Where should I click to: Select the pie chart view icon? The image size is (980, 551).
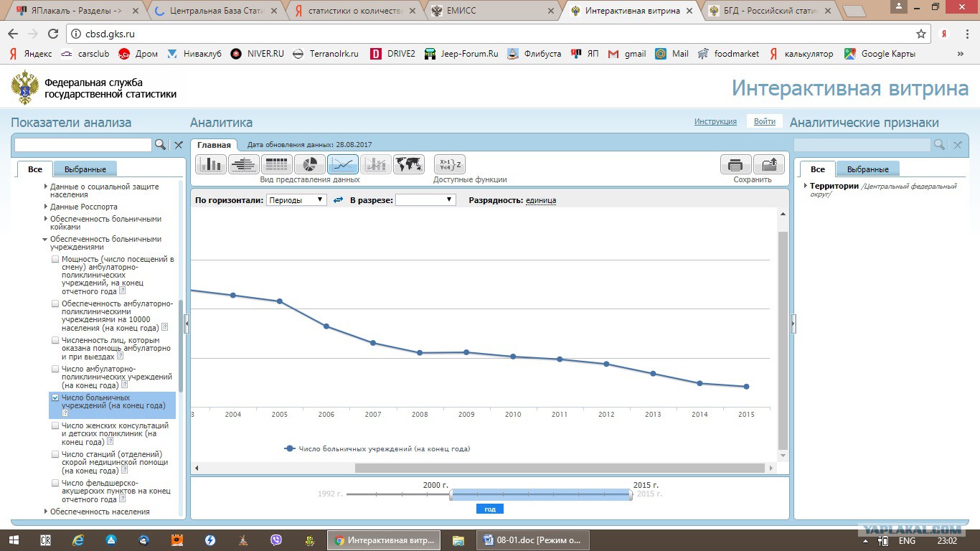[310, 164]
